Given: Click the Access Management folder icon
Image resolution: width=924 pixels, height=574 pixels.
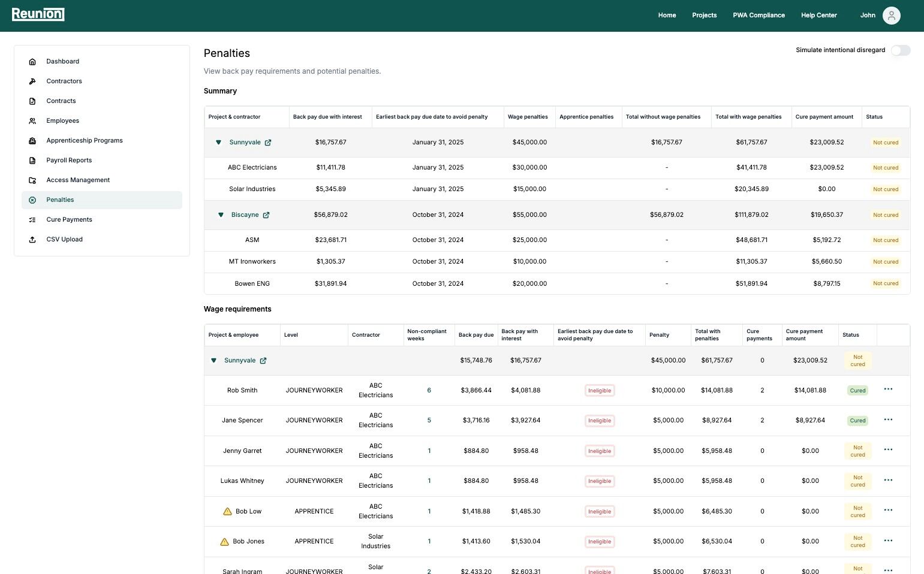Looking at the screenshot, I should coord(32,180).
